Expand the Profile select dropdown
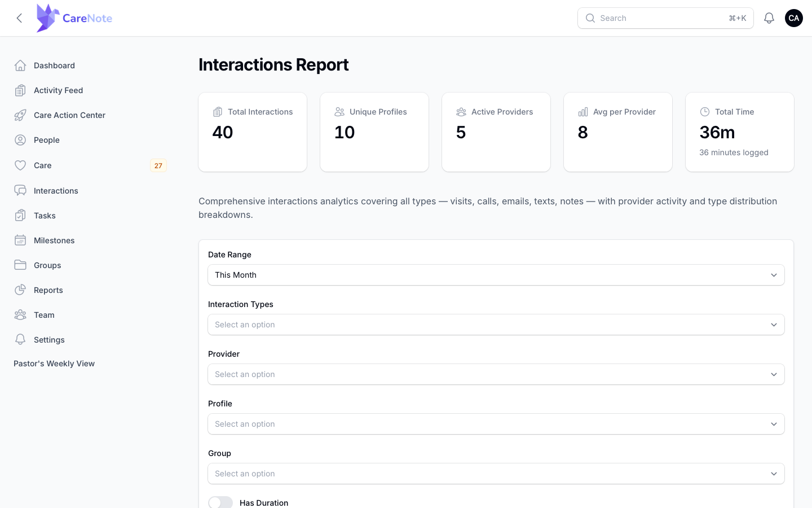The image size is (812, 508). 496,424
